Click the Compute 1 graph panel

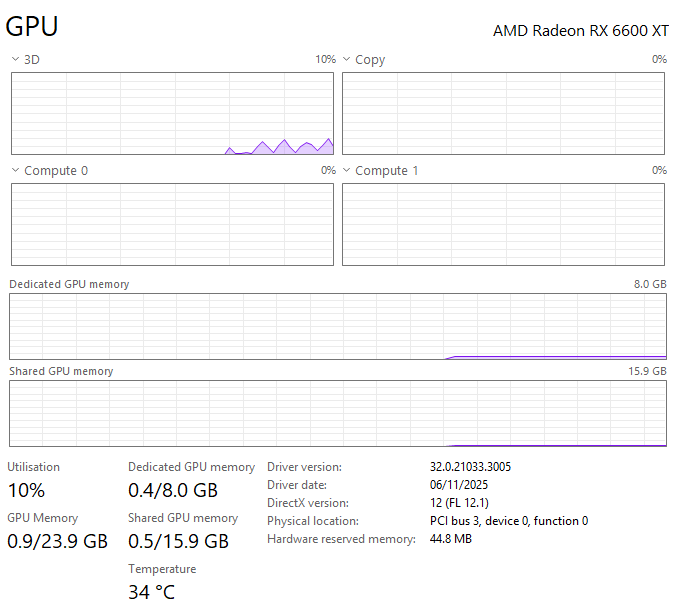504,224
